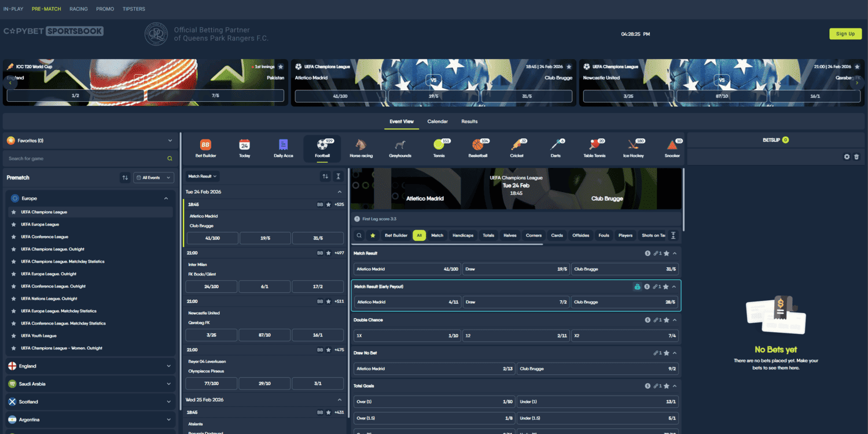Click cash-out icon in Match Result header
This screenshot has height=434, width=868.
click(x=648, y=253)
